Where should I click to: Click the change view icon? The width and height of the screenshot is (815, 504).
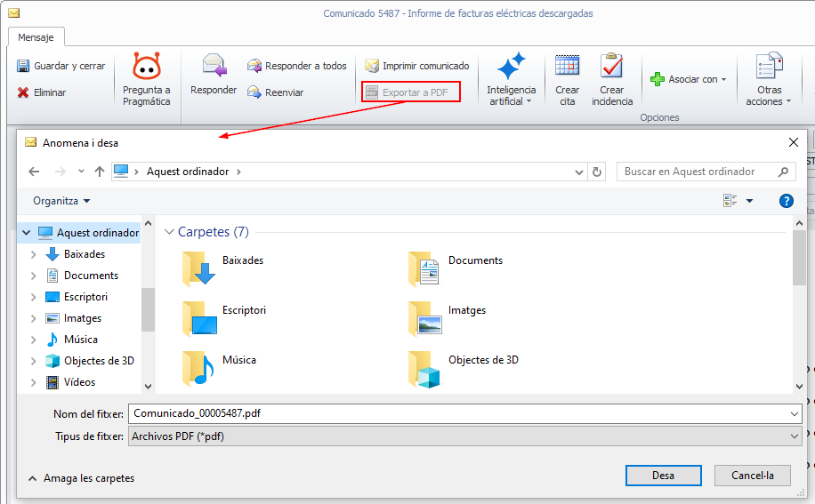point(730,200)
